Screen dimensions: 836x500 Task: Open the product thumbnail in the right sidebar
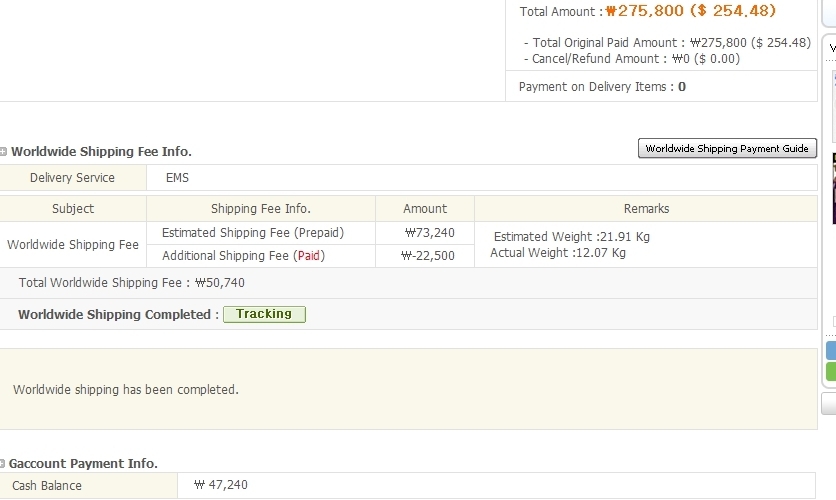[x=832, y=188]
